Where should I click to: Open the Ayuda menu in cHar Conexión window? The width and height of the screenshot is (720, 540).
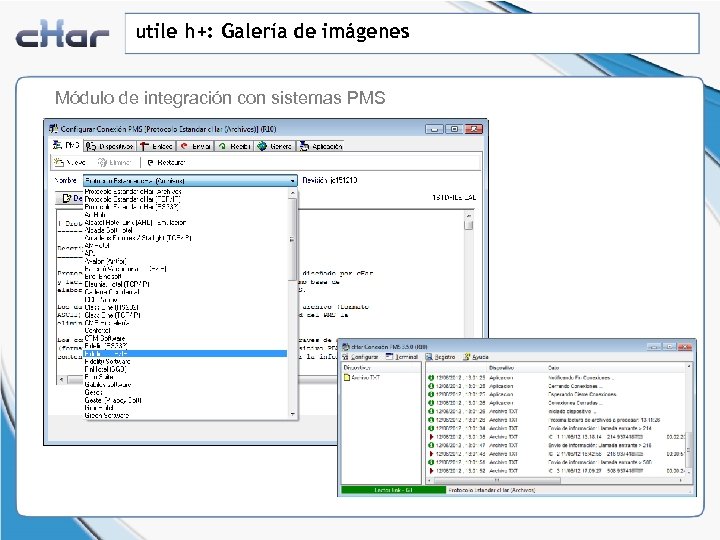(477, 357)
